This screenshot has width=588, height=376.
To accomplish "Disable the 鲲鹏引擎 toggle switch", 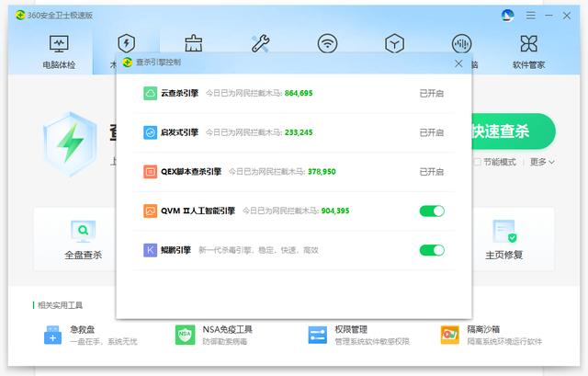I will [x=432, y=250].
